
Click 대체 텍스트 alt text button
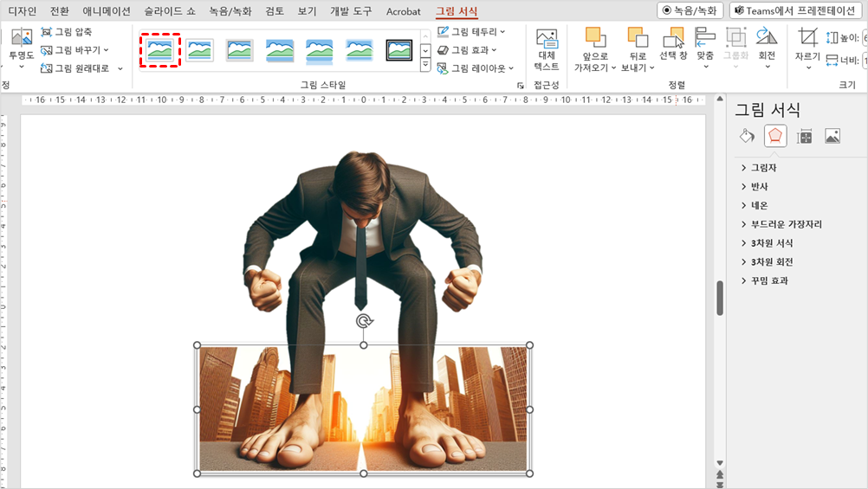(547, 50)
